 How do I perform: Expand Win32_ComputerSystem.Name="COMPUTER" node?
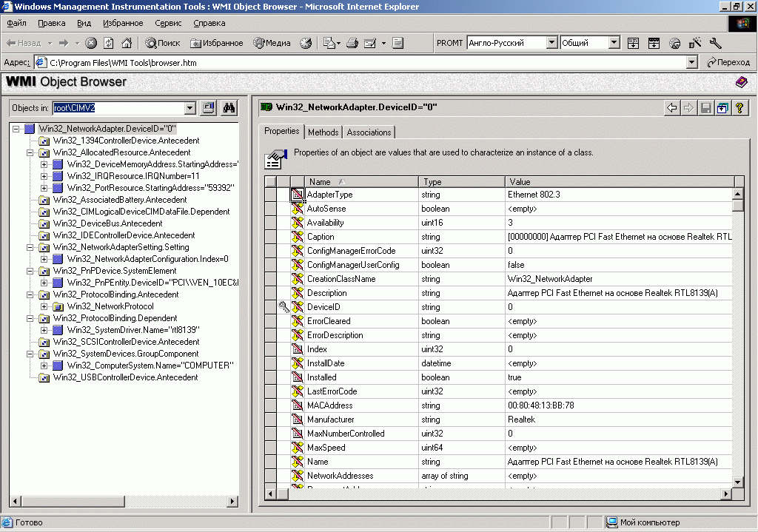coord(44,366)
